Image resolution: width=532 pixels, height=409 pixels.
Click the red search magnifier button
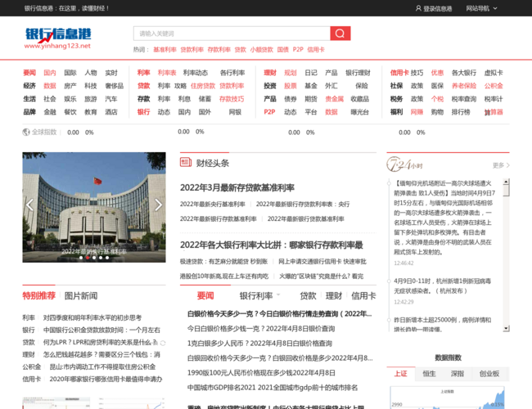[x=340, y=34]
